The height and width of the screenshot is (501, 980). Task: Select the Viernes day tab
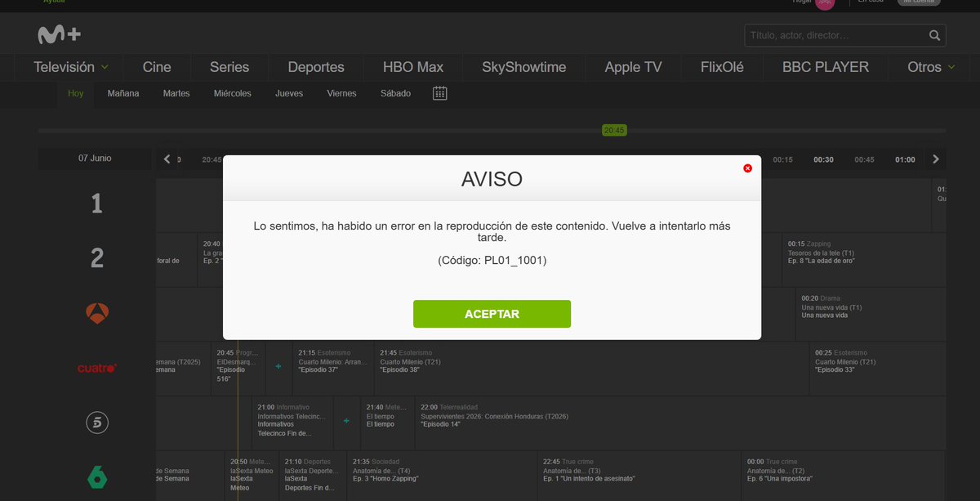[341, 93]
